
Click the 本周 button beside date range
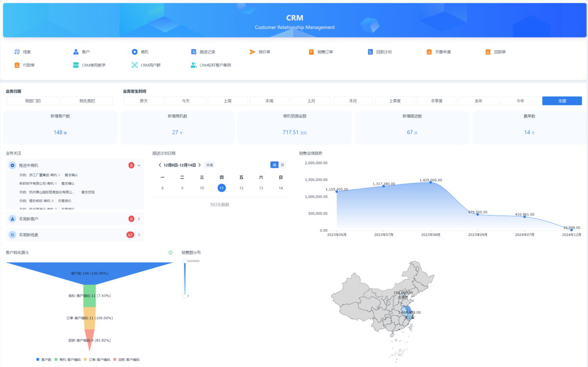[x=209, y=165]
